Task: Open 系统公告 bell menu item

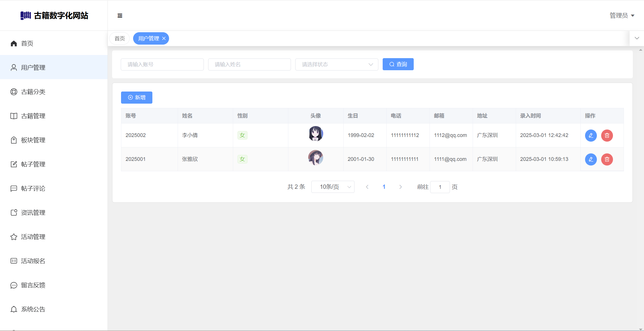Action: tap(33, 309)
